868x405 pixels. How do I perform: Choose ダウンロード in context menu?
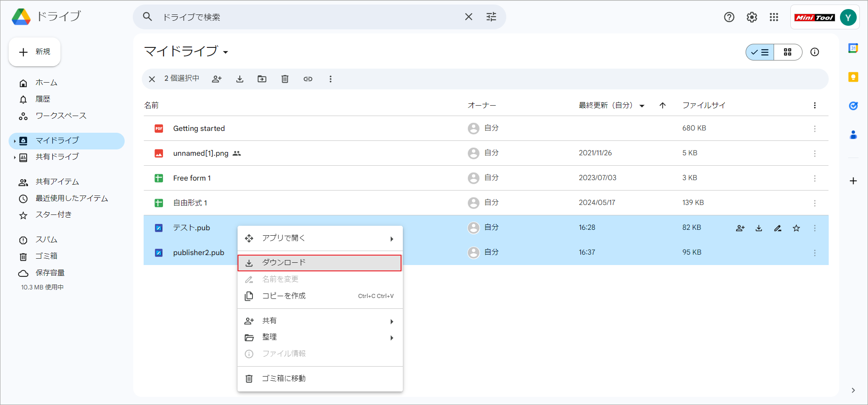pyautogui.click(x=320, y=263)
